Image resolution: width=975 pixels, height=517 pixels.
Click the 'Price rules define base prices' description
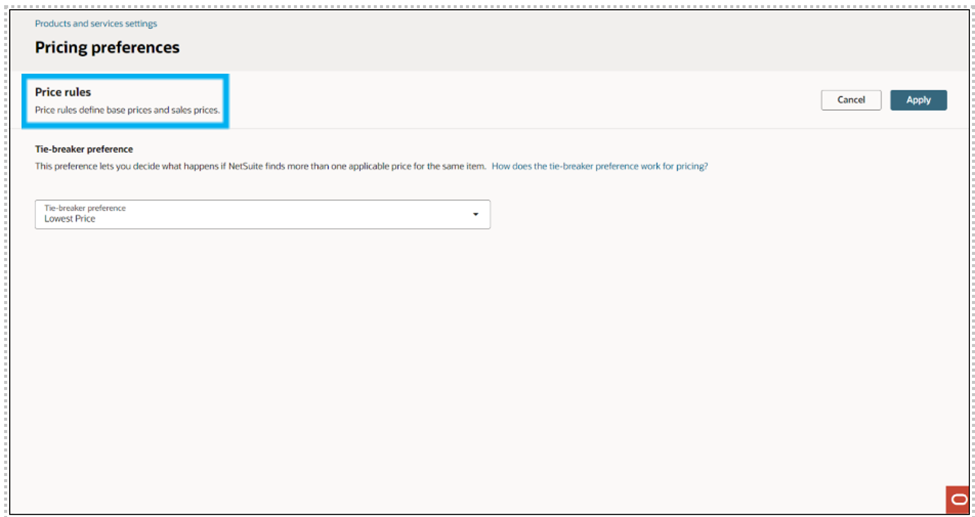click(127, 110)
